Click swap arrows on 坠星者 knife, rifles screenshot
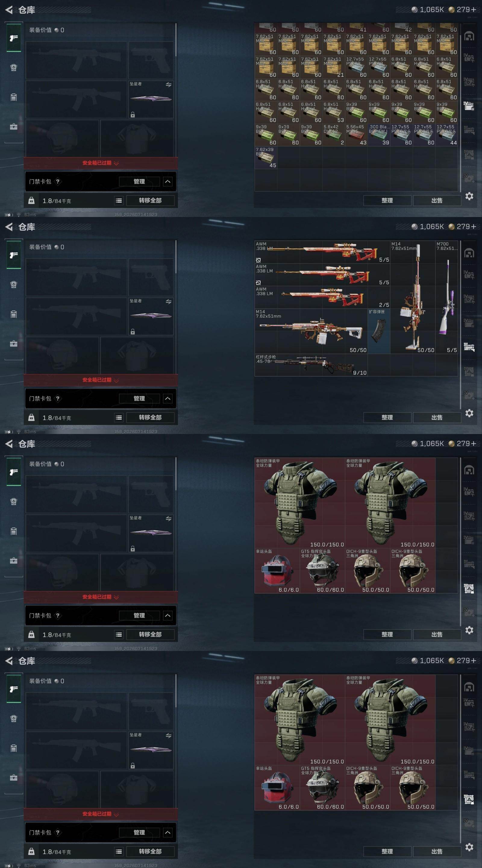Viewport: 482px width, 868px height. click(x=168, y=302)
